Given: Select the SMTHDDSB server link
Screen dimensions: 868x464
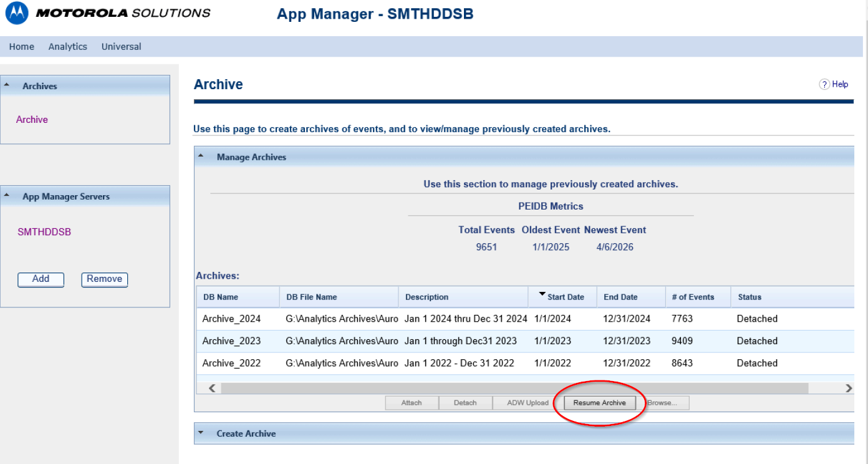Looking at the screenshot, I should pos(44,232).
